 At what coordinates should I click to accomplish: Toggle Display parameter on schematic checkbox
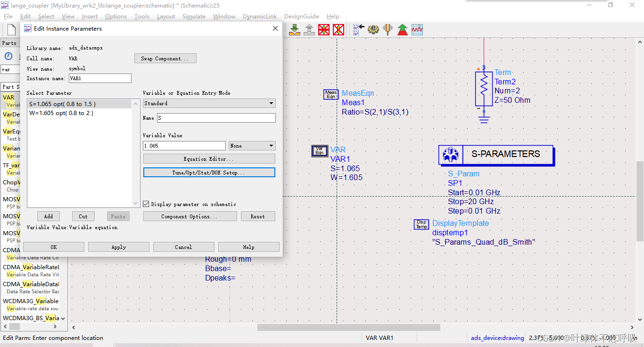tap(146, 204)
